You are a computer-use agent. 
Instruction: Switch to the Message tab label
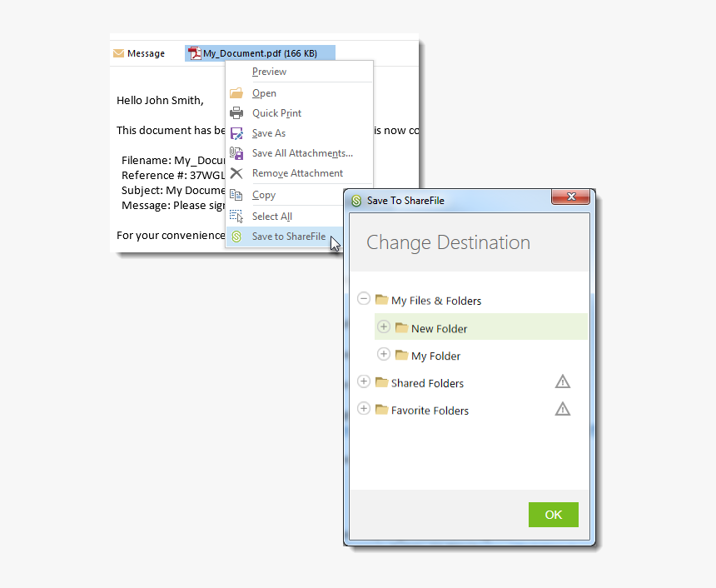147,53
